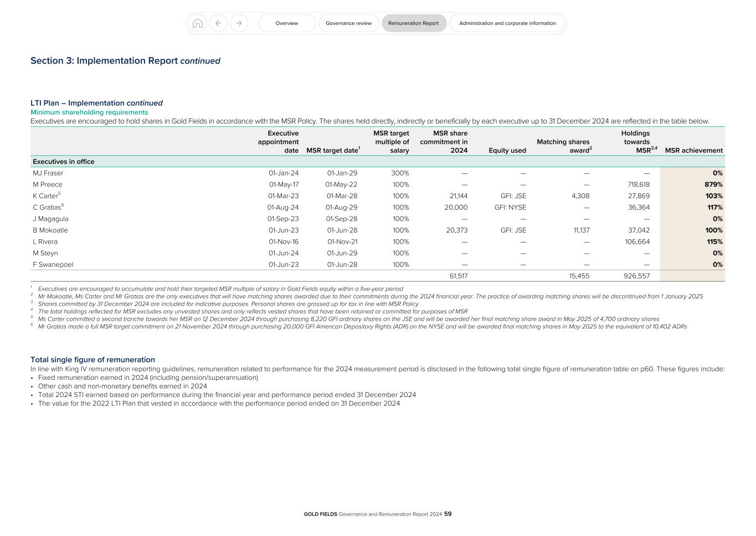Viewport: 756px width, 536px height.
Task: Select the MSR achievement column header
Action: click(x=693, y=150)
